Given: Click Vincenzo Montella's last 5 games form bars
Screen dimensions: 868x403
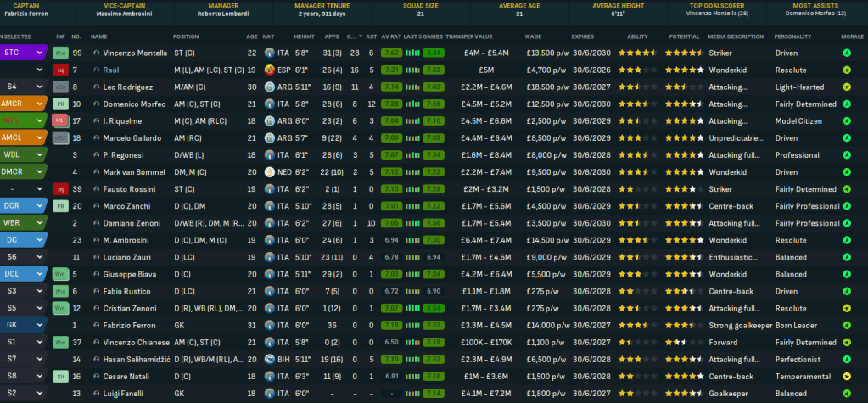Looking at the screenshot, I should 421,53.
